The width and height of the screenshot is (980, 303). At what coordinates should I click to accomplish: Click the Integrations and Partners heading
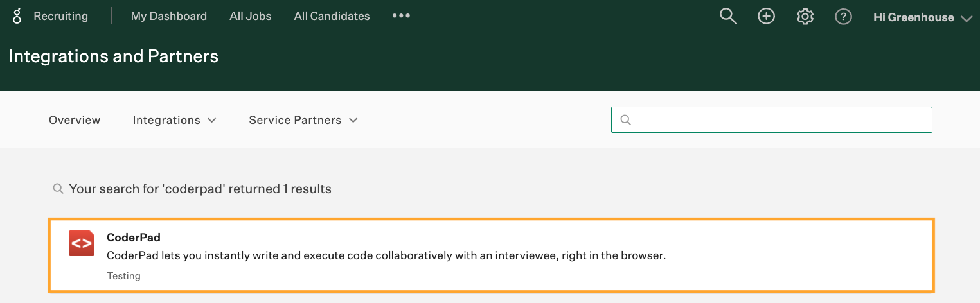pos(114,56)
